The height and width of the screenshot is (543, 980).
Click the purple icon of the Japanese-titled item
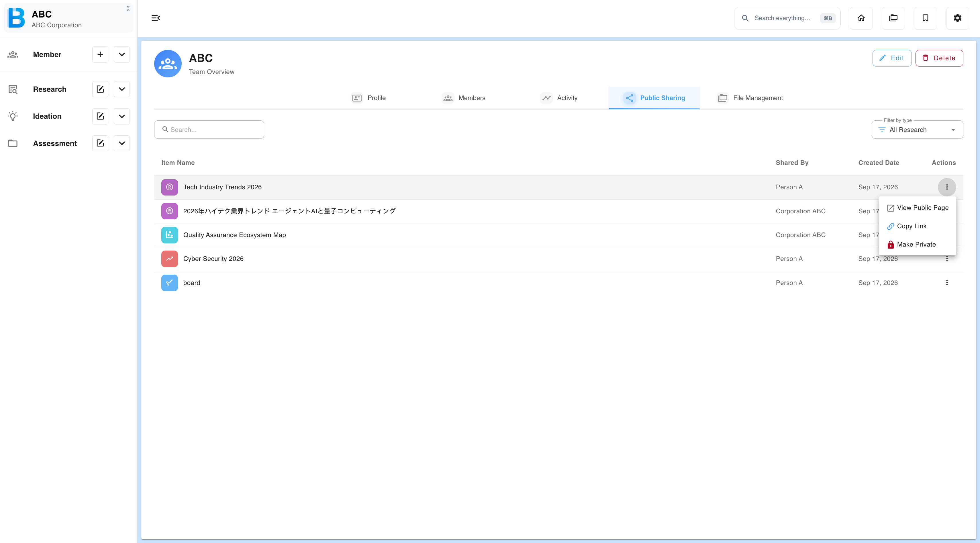pos(170,211)
